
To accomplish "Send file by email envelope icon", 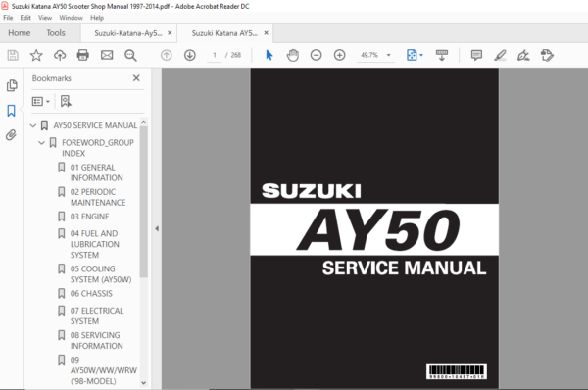I will pos(107,55).
